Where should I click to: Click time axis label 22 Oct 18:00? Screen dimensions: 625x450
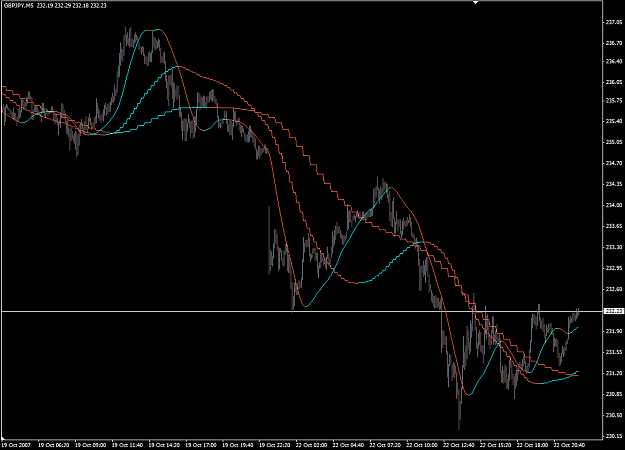pyautogui.click(x=532, y=445)
